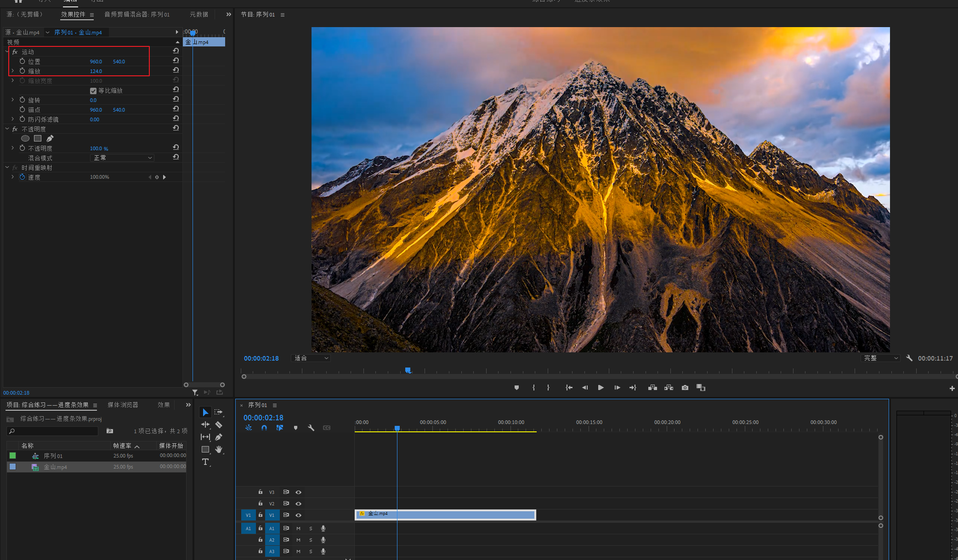Switch to the Media Browser tab
The height and width of the screenshot is (560, 958).
(123, 405)
